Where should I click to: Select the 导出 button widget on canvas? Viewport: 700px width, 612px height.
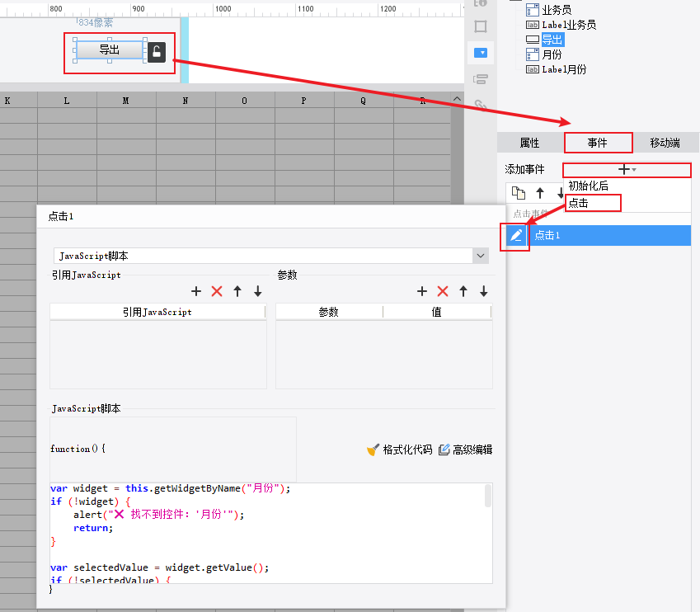[110, 49]
